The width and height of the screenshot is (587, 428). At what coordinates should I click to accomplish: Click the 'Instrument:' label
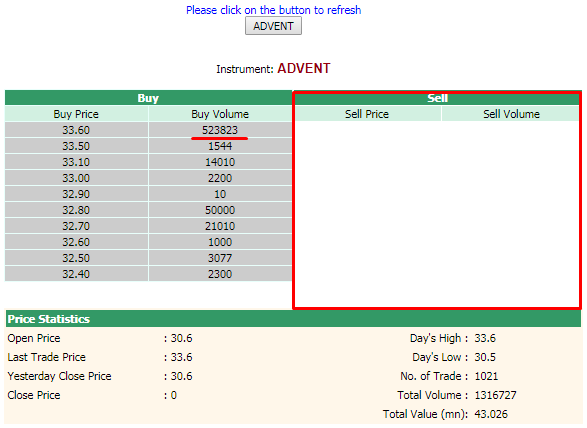coord(245,69)
